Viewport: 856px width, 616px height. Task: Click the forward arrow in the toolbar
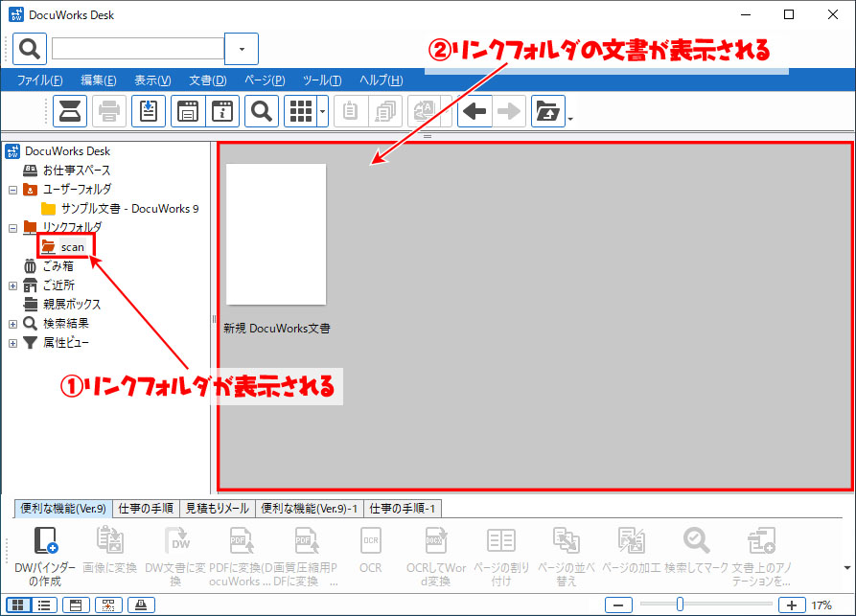pyautogui.click(x=509, y=111)
